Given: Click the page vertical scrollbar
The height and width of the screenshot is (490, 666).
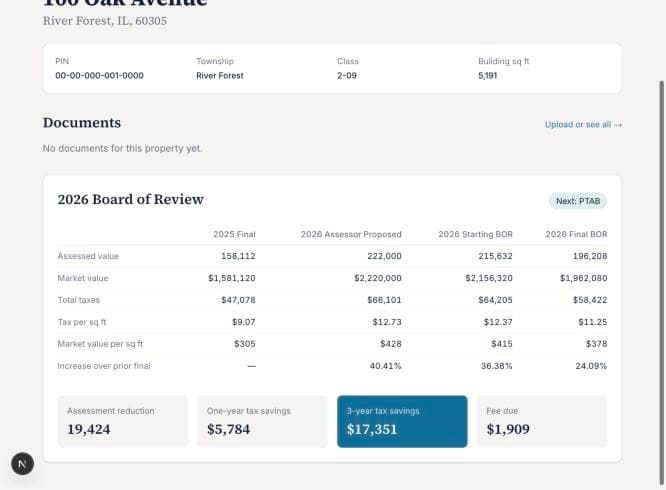Looking at the screenshot, I should [x=661, y=282].
